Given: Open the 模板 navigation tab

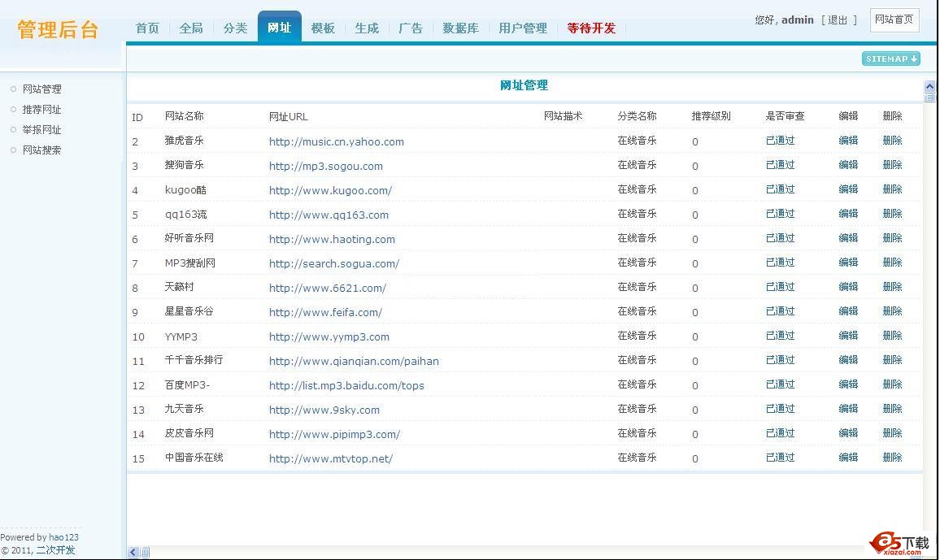Looking at the screenshot, I should [323, 28].
